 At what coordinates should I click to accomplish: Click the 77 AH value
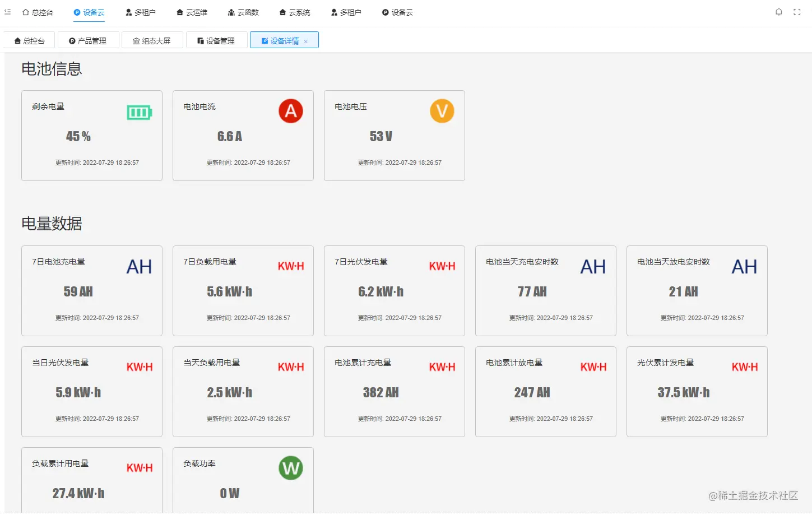tap(532, 291)
